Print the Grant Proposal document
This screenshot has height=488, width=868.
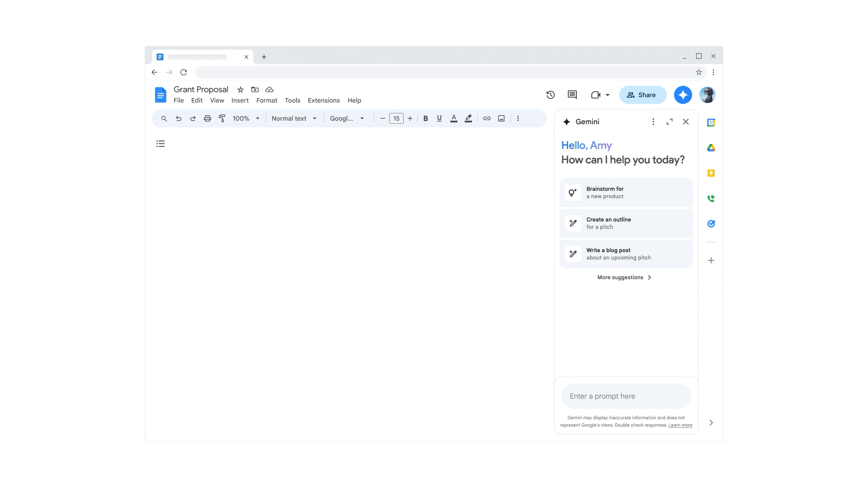click(208, 118)
